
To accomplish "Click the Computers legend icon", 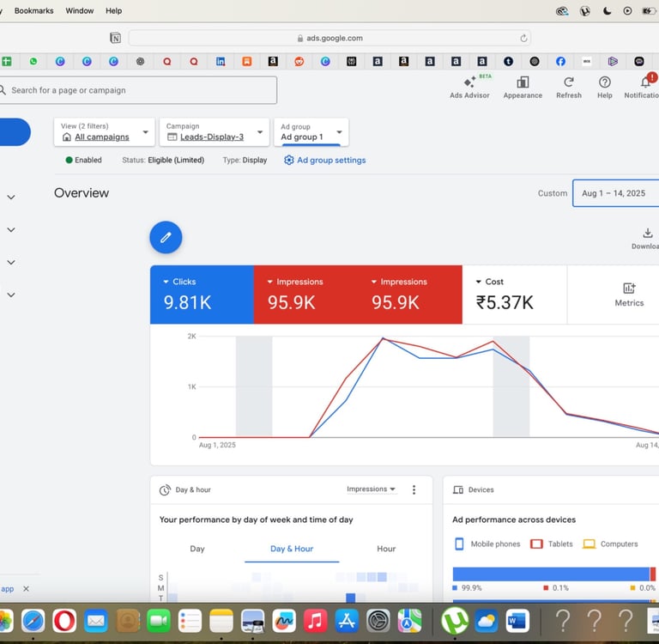I will (589, 544).
